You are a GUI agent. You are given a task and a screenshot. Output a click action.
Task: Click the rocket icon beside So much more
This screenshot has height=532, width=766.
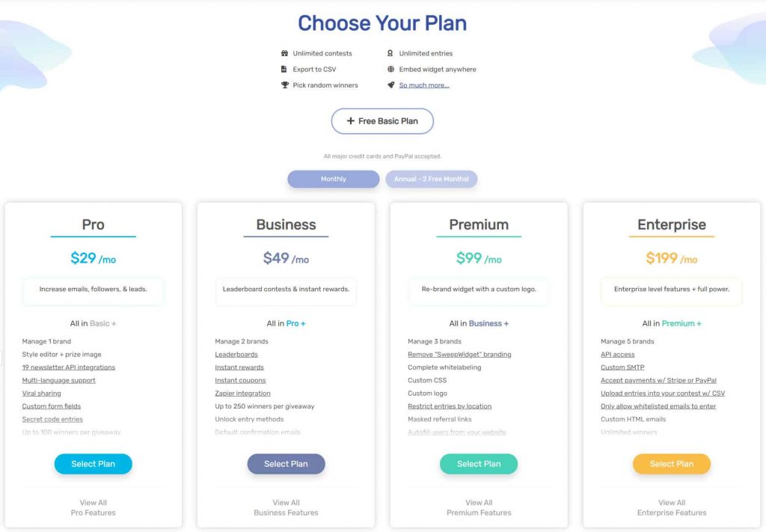(x=390, y=85)
